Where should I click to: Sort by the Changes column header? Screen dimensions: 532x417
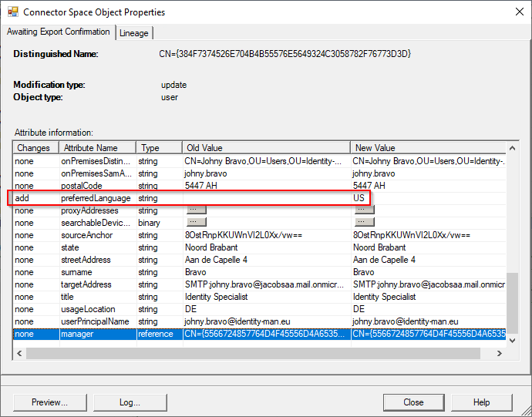coord(33,148)
